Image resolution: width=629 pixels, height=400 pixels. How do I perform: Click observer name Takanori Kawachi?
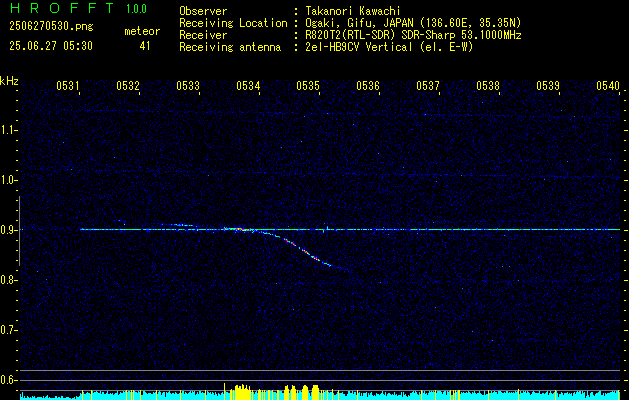click(353, 11)
